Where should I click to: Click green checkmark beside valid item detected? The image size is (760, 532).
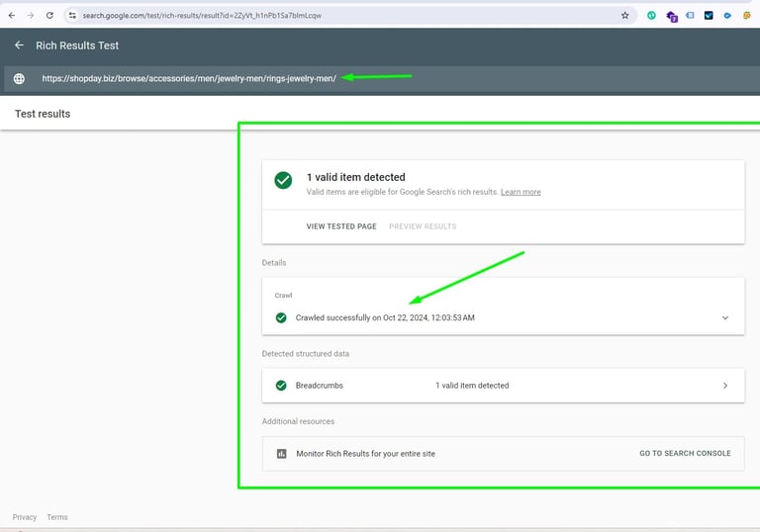(283, 180)
